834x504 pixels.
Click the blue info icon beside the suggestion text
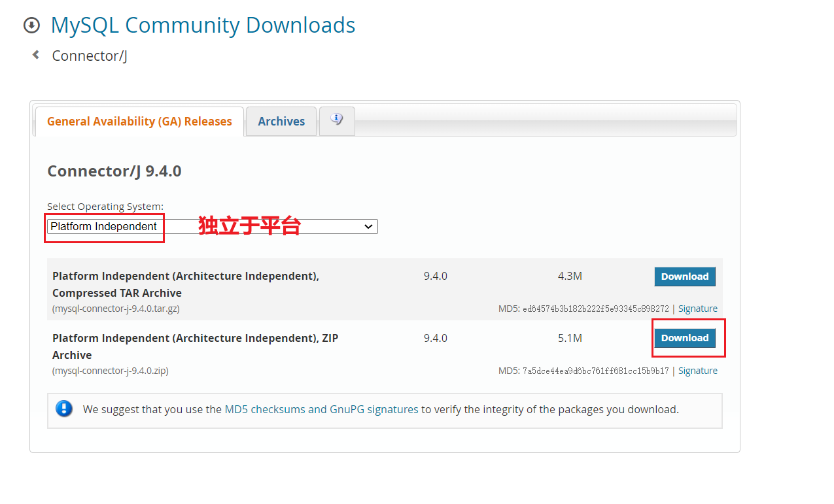[64, 409]
